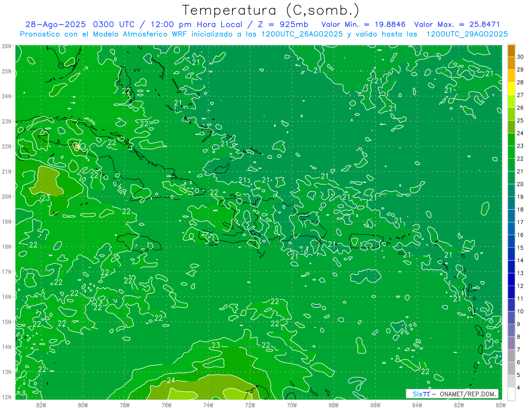Click the '18' value on color scale
This screenshot has height=411, width=532.
[x=520, y=209]
